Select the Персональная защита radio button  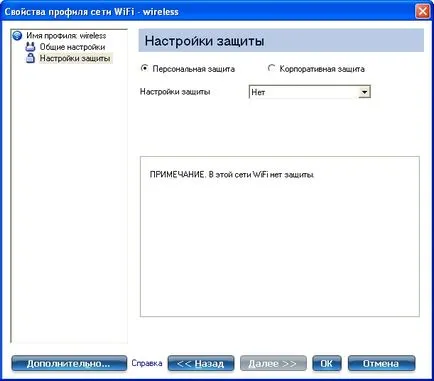[x=144, y=68]
